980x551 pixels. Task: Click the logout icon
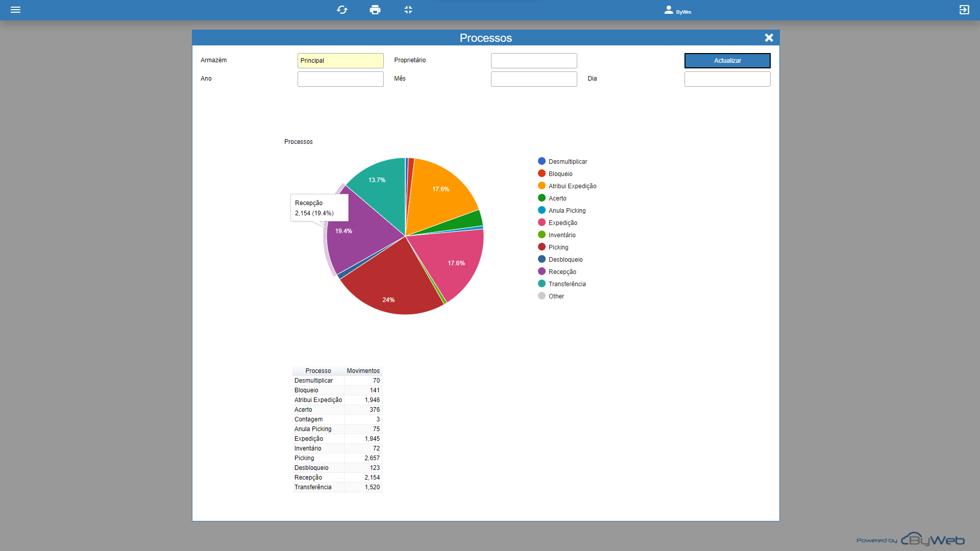(964, 10)
